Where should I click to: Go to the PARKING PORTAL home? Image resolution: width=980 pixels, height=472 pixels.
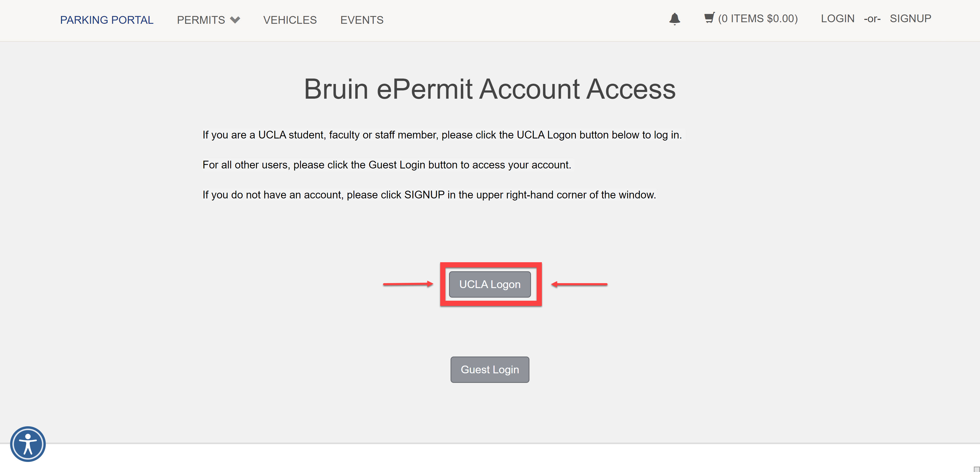coord(107,20)
